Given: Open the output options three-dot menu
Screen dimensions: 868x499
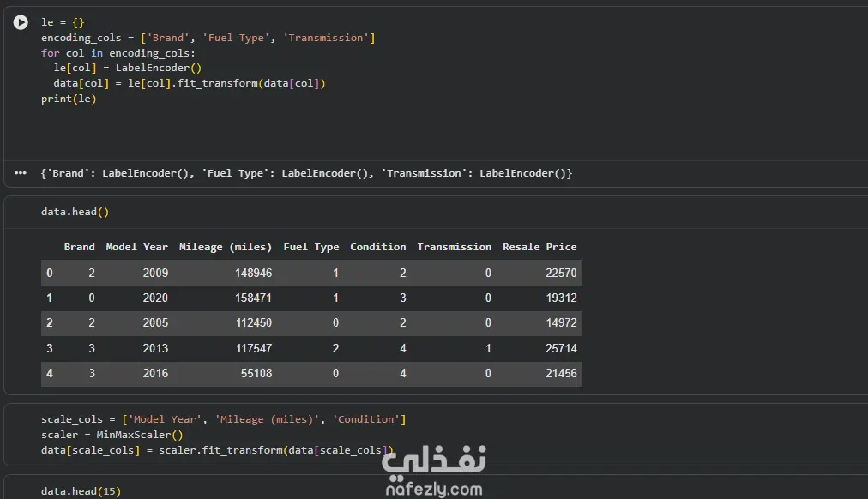Looking at the screenshot, I should pyautogui.click(x=21, y=173).
